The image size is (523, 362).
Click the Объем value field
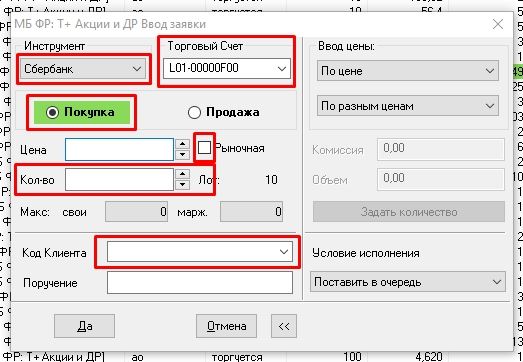pyautogui.click(x=441, y=179)
